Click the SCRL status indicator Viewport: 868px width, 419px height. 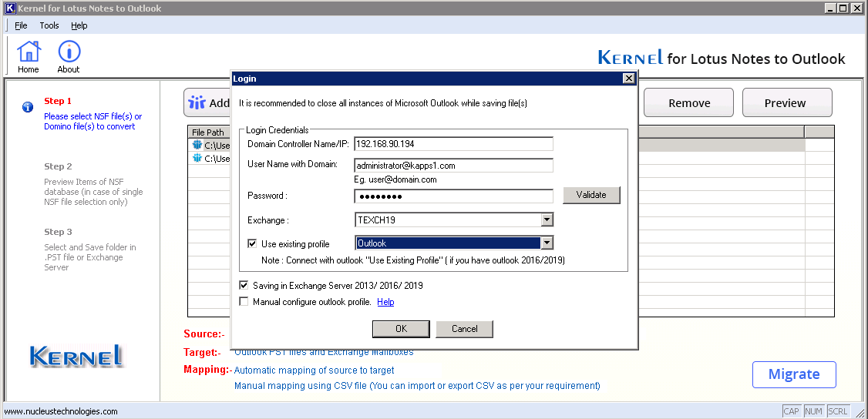tap(838, 411)
